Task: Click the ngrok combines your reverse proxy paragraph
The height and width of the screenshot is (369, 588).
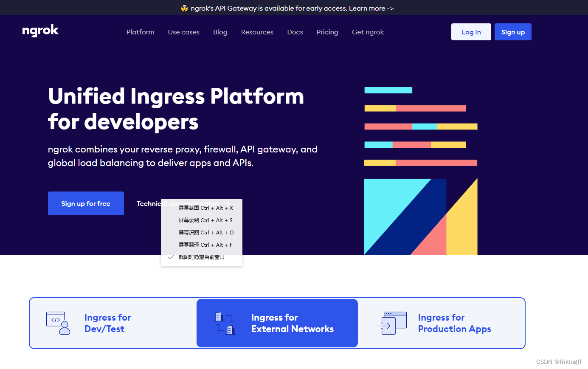Action: (183, 156)
